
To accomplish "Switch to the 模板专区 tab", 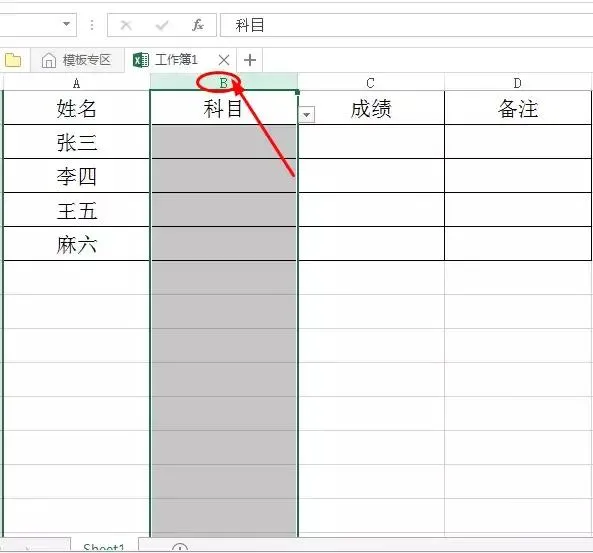I will click(77, 60).
